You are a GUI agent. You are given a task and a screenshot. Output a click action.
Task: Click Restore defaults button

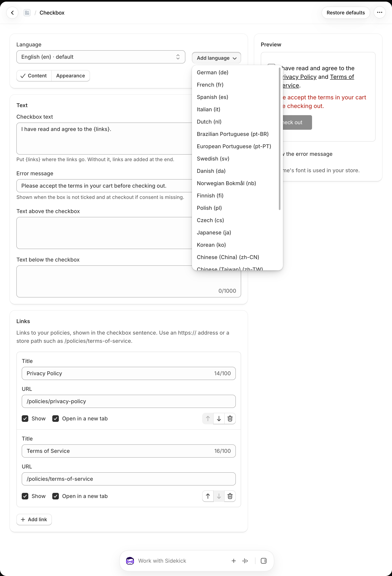tap(345, 13)
